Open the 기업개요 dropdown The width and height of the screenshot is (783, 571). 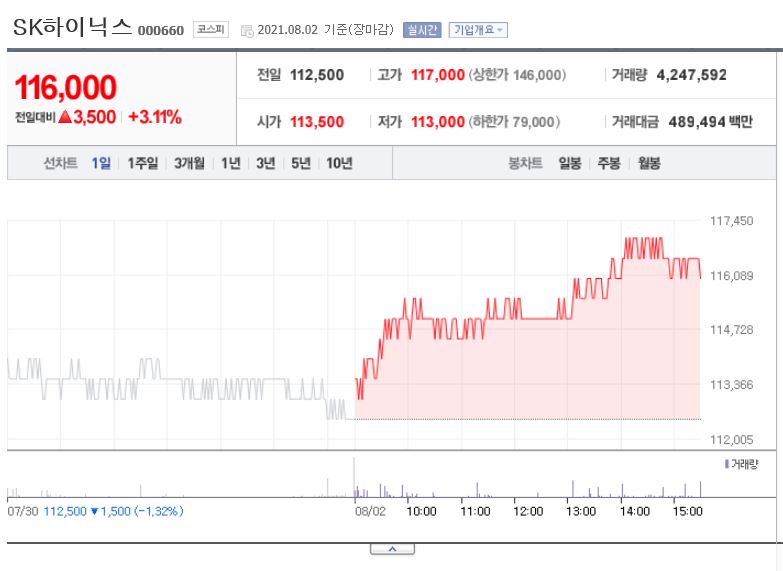click(478, 30)
